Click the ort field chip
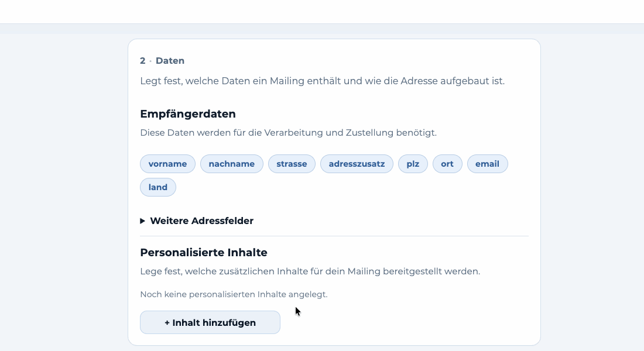644x351 pixels. click(x=447, y=164)
